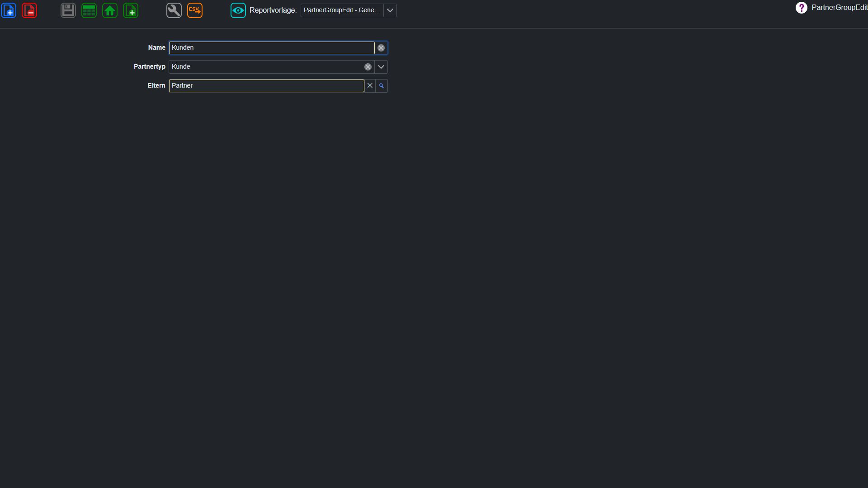
Task: Click the grey floppy disk save icon
Action: click(68, 10)
